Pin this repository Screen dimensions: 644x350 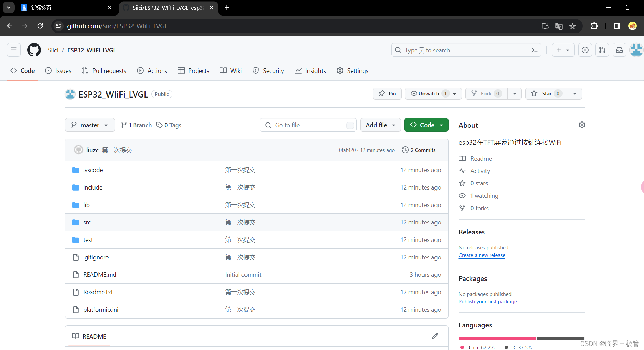[x=387, y=94]
